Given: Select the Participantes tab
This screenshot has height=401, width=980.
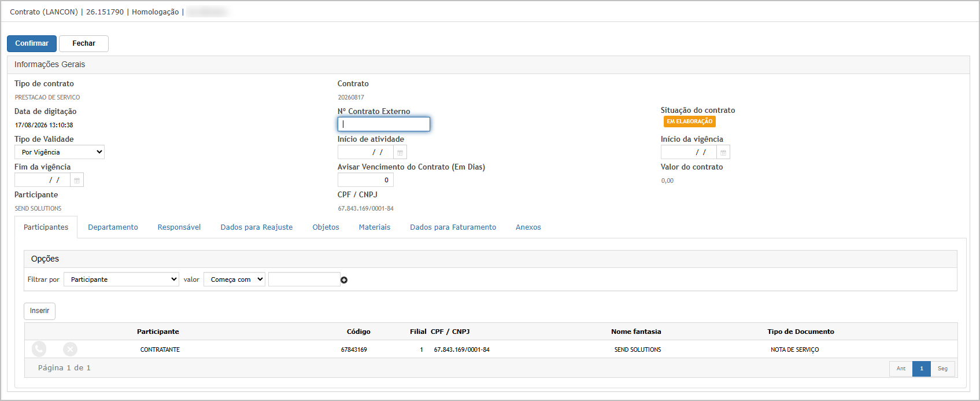Looking at the screenshot, I should pos(46,227).
